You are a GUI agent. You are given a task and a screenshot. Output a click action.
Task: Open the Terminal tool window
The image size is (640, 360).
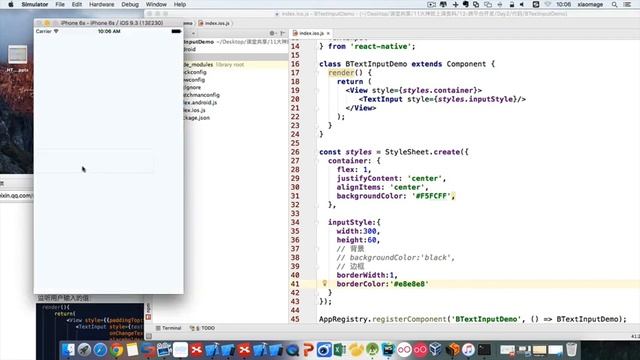click(168, 328)
